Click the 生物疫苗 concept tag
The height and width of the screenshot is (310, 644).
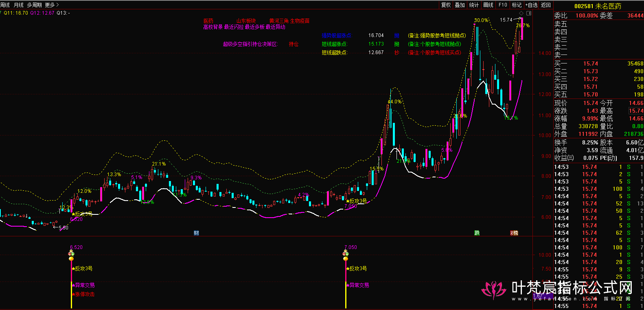point(300,21)
